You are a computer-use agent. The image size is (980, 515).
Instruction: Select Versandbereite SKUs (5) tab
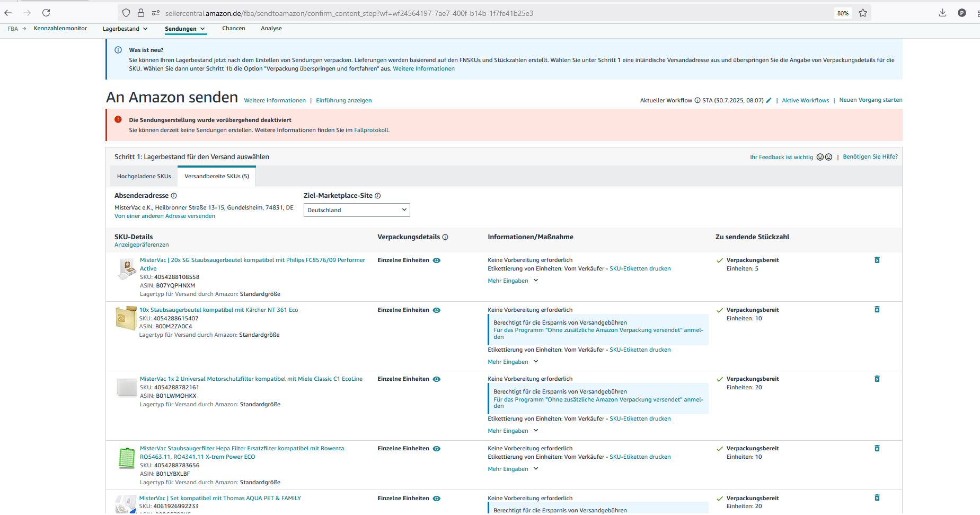point(217,176)
